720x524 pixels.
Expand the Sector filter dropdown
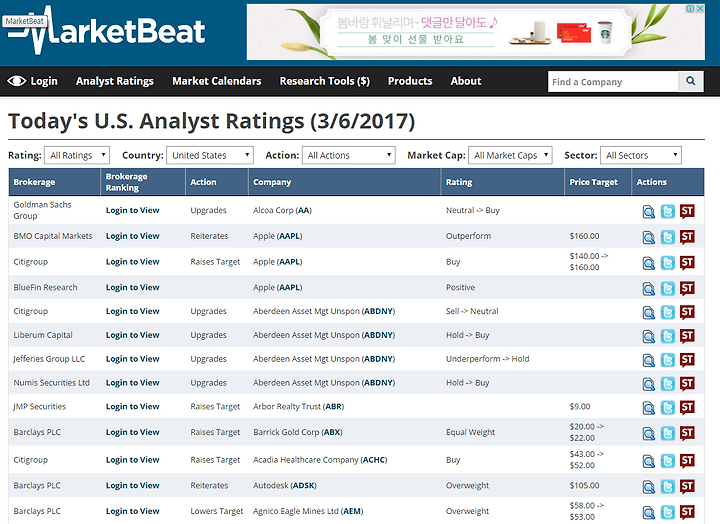pos(641,156)
